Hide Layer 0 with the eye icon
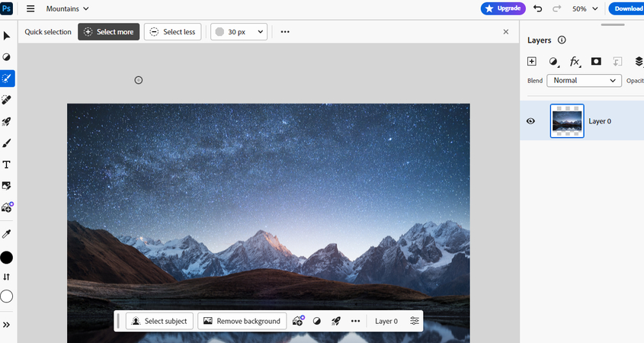 pos(530,121)
